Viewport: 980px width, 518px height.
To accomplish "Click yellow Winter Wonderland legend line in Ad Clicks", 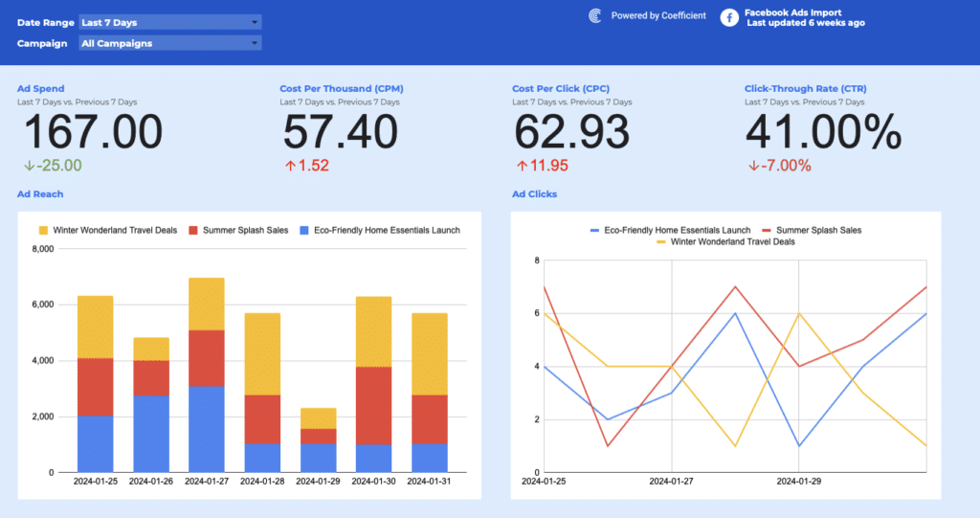I will click(x=661, y=241).
